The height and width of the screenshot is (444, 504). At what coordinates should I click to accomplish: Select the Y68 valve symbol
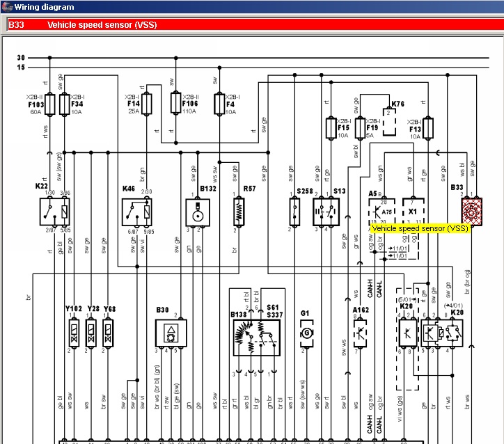[x=109, y=333]
